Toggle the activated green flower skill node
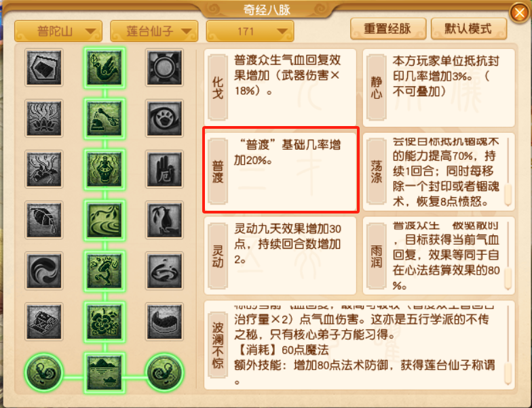 (x=104, y=321)
